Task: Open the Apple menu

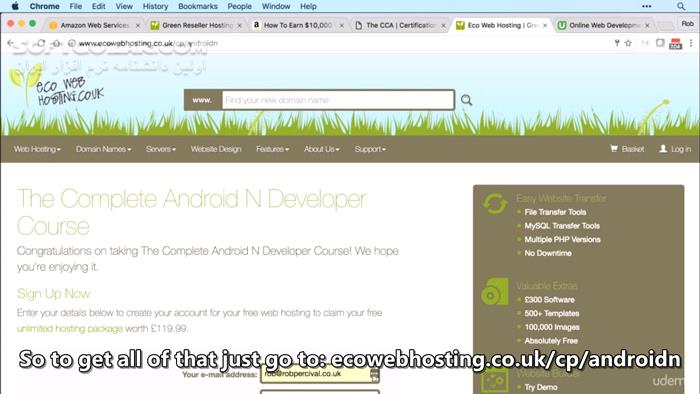Action: coord(15,6)
